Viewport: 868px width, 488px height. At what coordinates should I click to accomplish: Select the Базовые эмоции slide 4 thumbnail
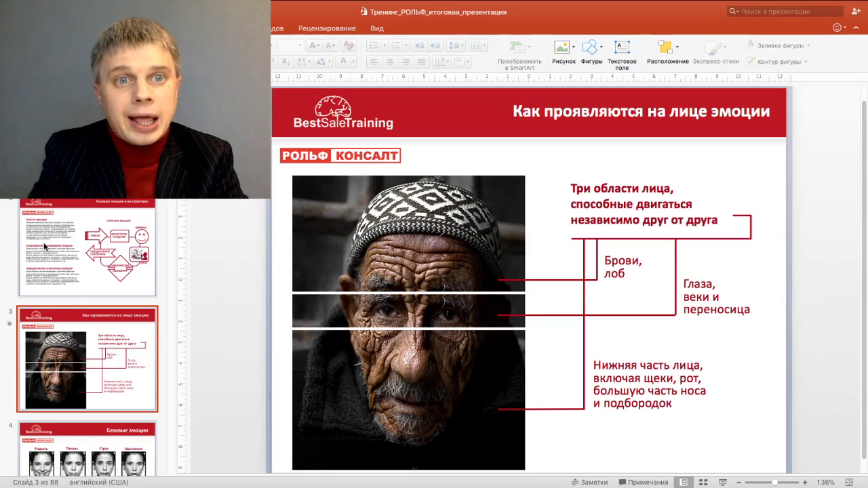point(87,449)
